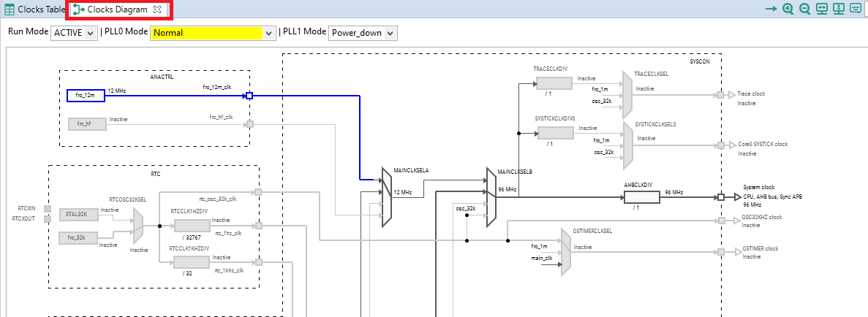868x317 pixels.
Task: Zoom in on the clocks diagram
Action: click(788, 9)
